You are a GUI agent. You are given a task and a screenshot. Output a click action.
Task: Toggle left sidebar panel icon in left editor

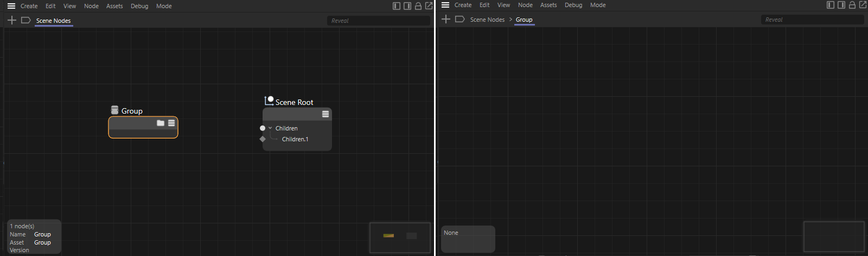(x=397, y=6)
